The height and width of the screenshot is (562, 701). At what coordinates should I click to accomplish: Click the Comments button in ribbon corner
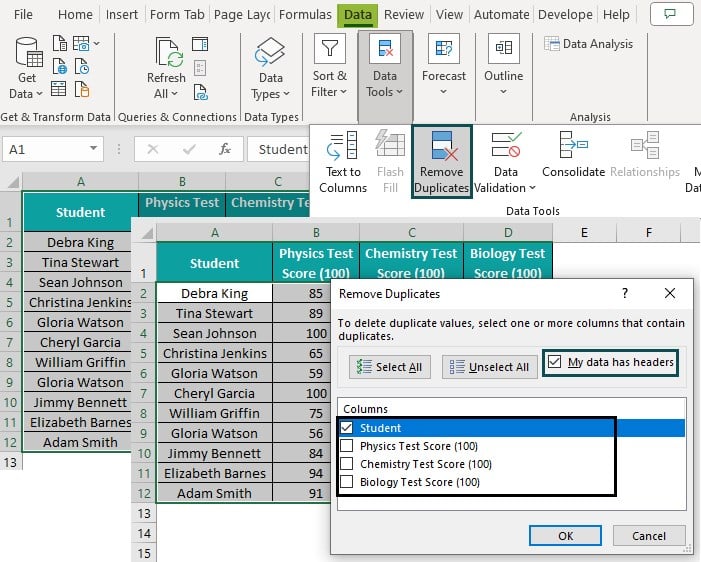coord(671,14)
